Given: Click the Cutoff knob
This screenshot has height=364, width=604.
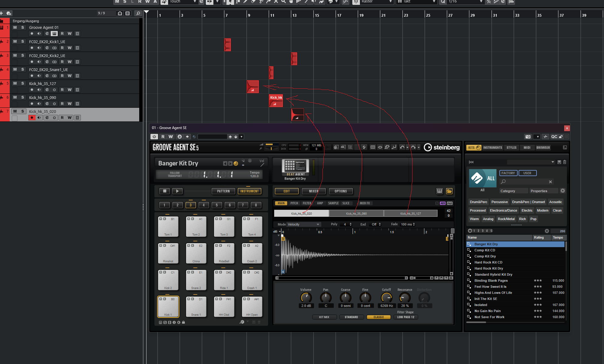Looking at the screenshot, I should 386,298.
